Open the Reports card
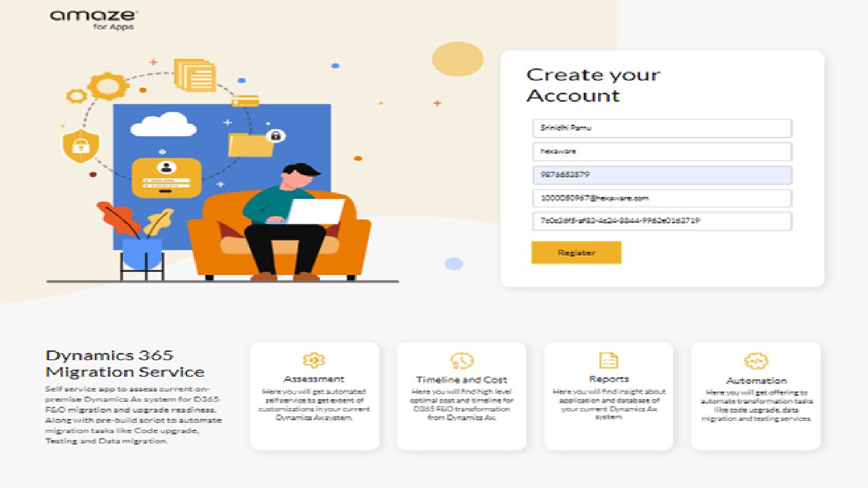Viewport: 868px width, 488px height. point(609,396)
